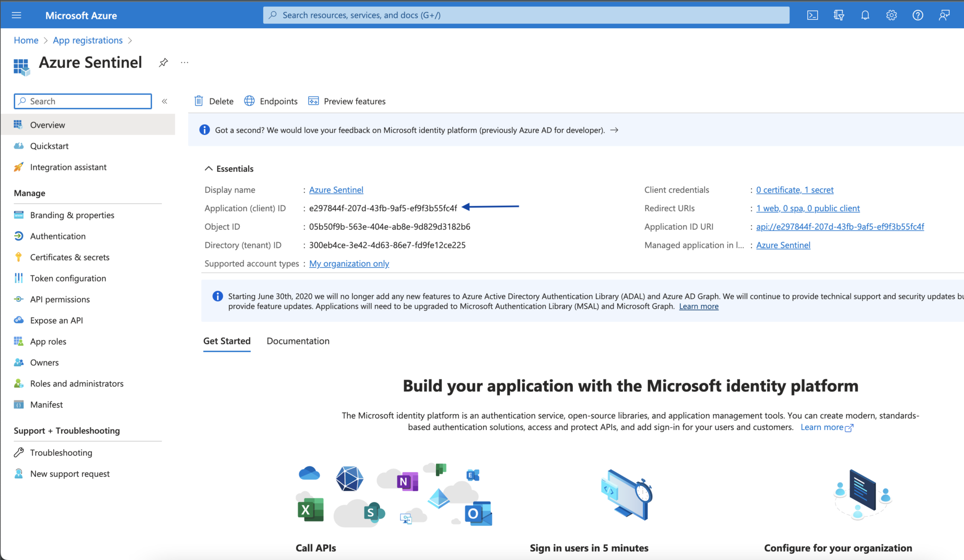Pin Azure Sentinel overview to dashboard
The image size is (964, 560).
pyautogui.click(x=163, y=62)
